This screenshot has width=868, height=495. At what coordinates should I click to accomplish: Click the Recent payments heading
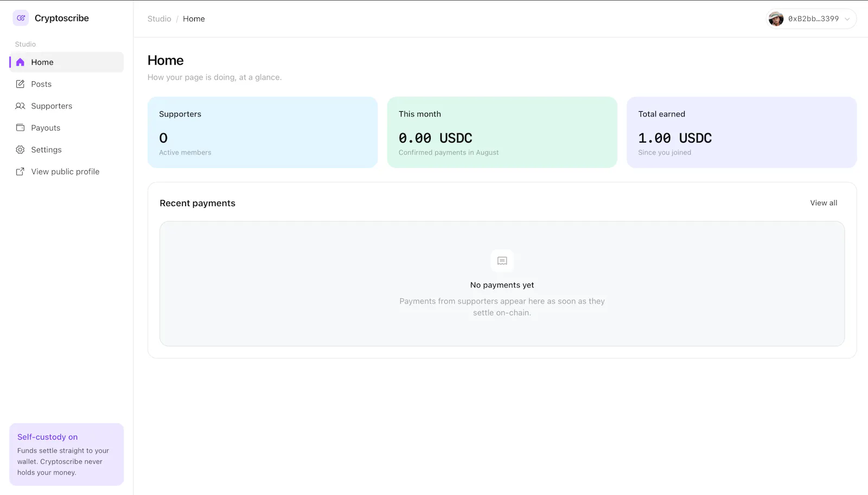(x=197, y=203)
